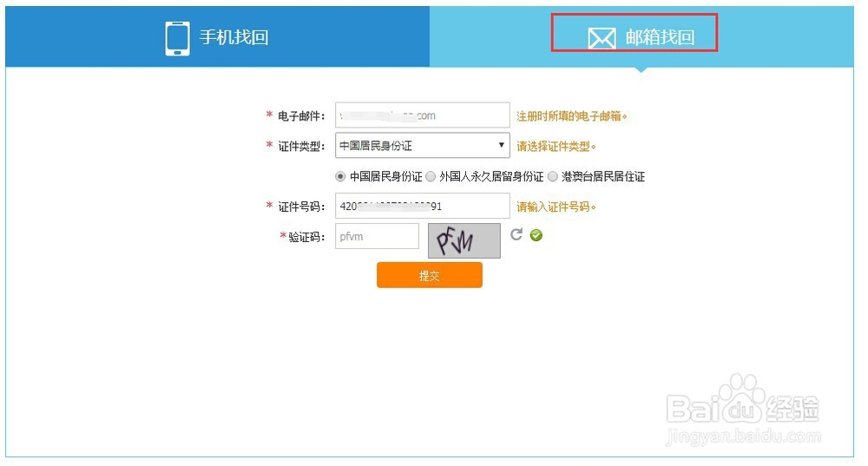
Task: Click the 证件号码 input field
Action: coord(423,206)
